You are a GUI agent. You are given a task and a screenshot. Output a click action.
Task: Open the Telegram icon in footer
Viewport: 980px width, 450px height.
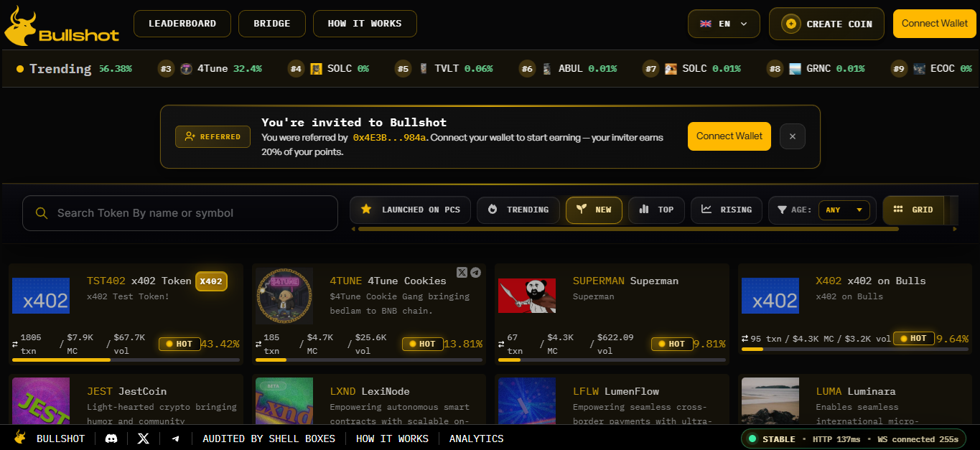[x=175, y=439]
